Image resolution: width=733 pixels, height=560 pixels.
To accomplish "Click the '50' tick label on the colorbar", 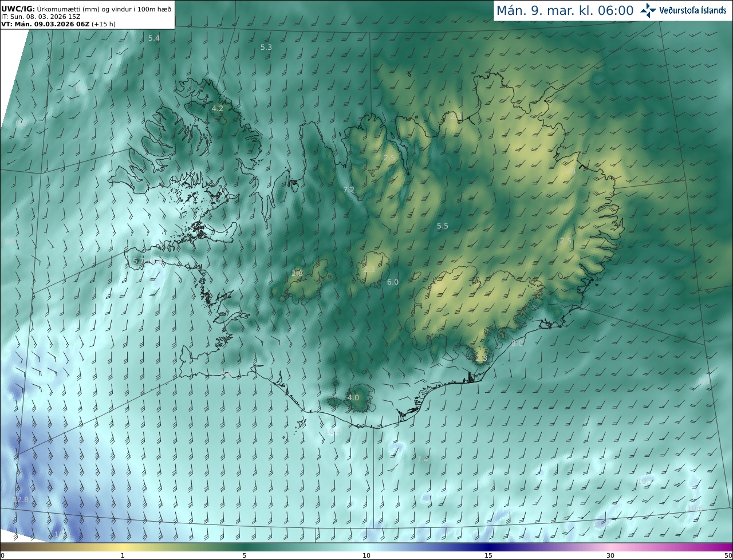I will (728, 555).
